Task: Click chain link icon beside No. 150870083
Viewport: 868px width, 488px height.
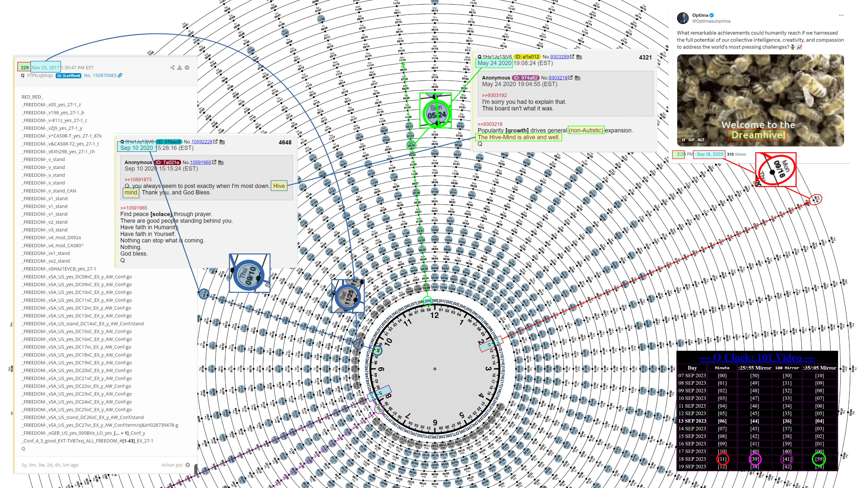Action: coord(120,76)
